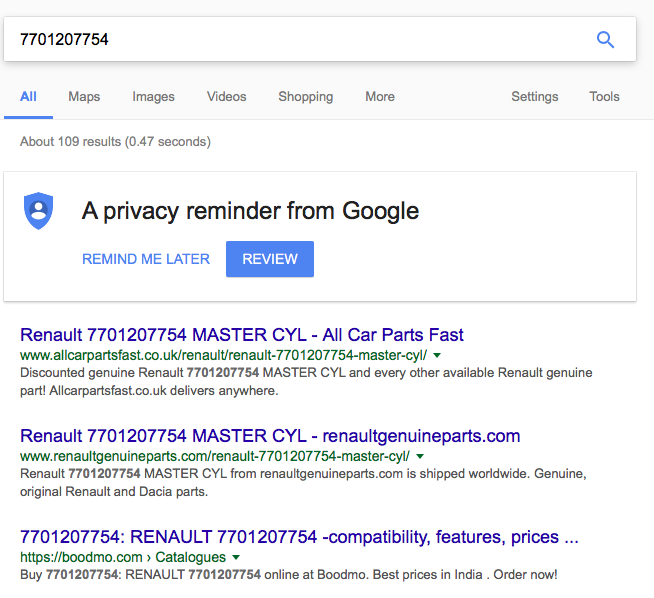Go to the Shopping tab
The width and height of the screenshot is (654, 598).
pos(305,97)
